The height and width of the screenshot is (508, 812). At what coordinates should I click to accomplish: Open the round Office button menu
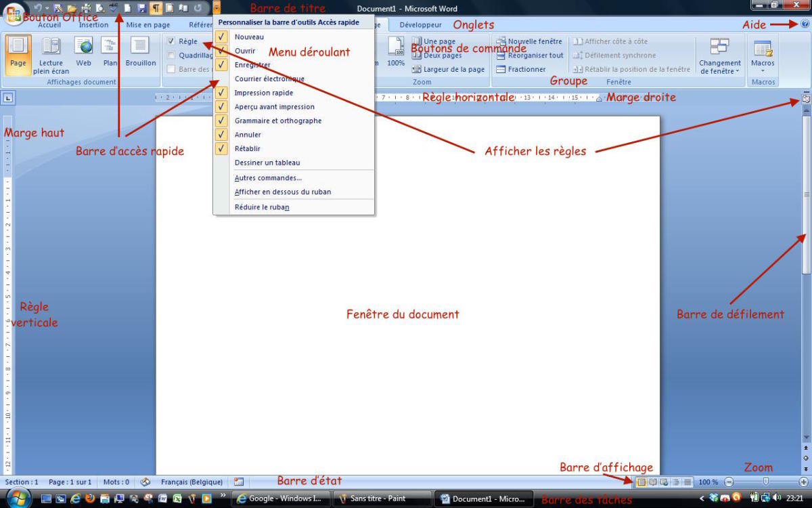[14, 14]
